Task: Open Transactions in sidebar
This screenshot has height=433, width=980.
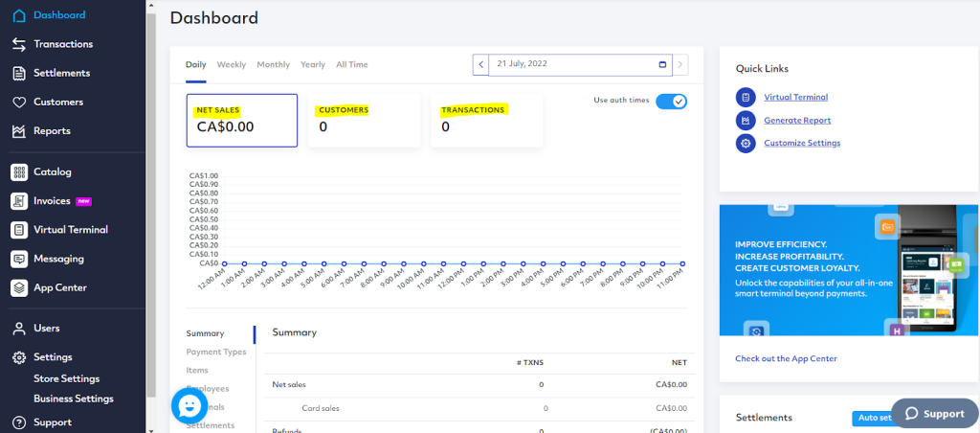Action: (63, 44)
